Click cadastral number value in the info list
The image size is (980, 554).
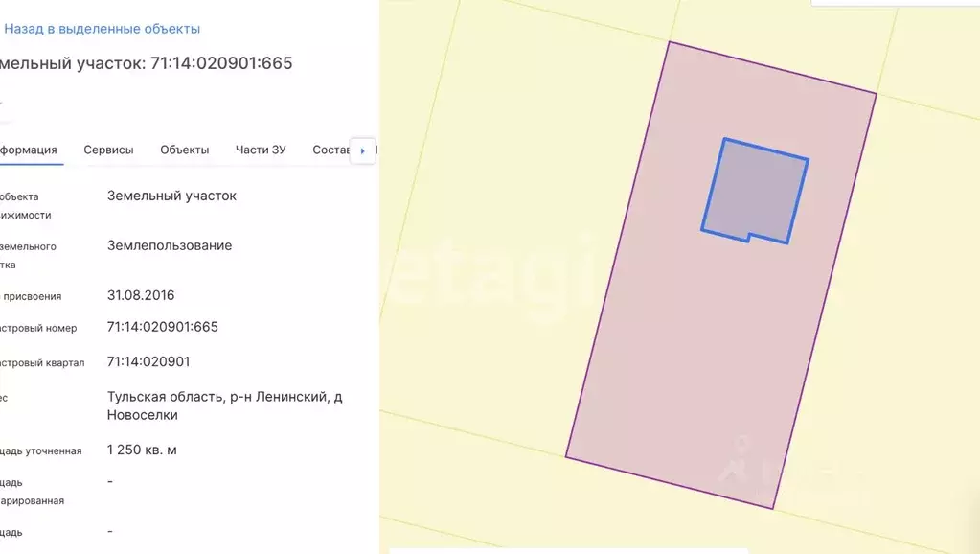pos(163,327)
